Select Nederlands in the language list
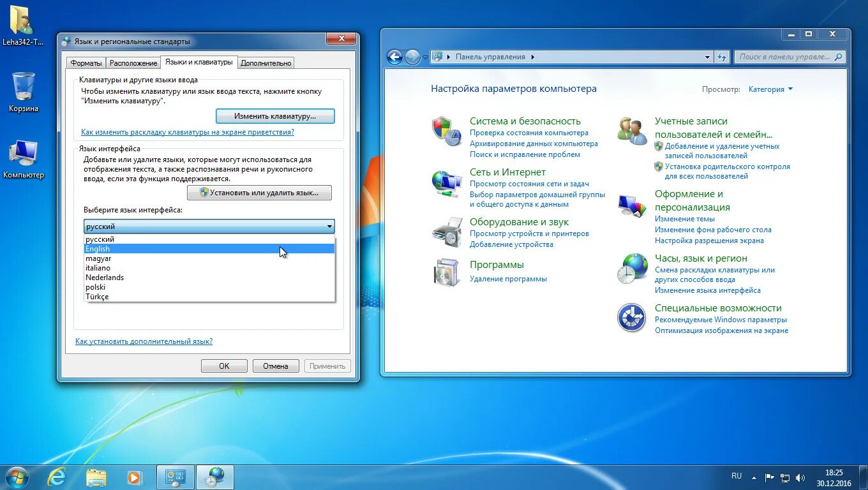This screenshot has height=490, width=868. coord(209,278)
